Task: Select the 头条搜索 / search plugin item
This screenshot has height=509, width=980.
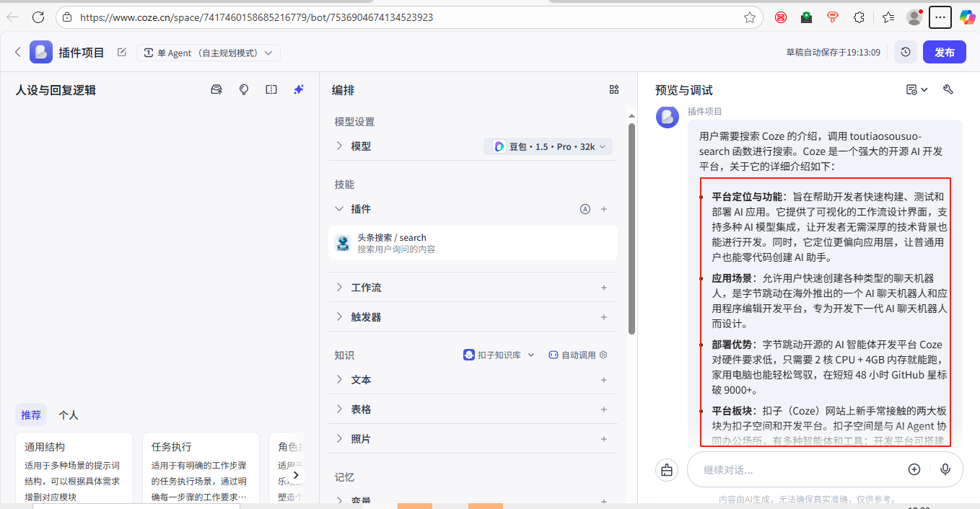Action: [x=473, y=243]
